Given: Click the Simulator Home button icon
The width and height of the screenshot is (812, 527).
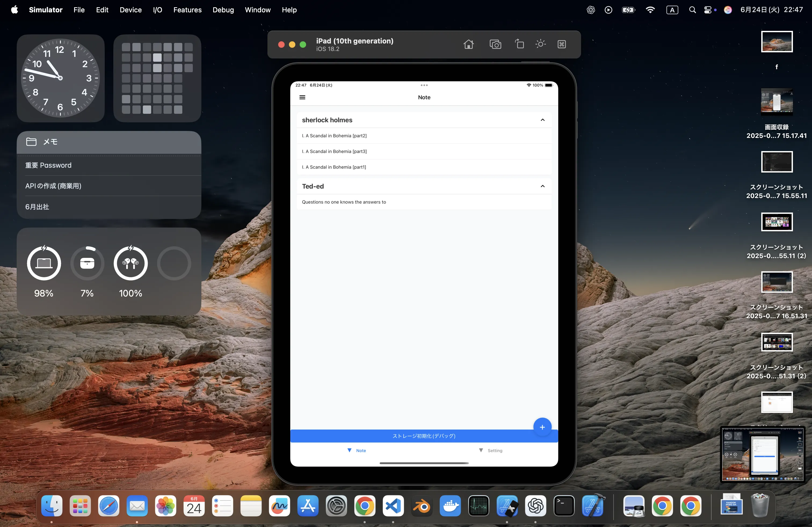Looking at the screenshot, I should tap(469, 44).
